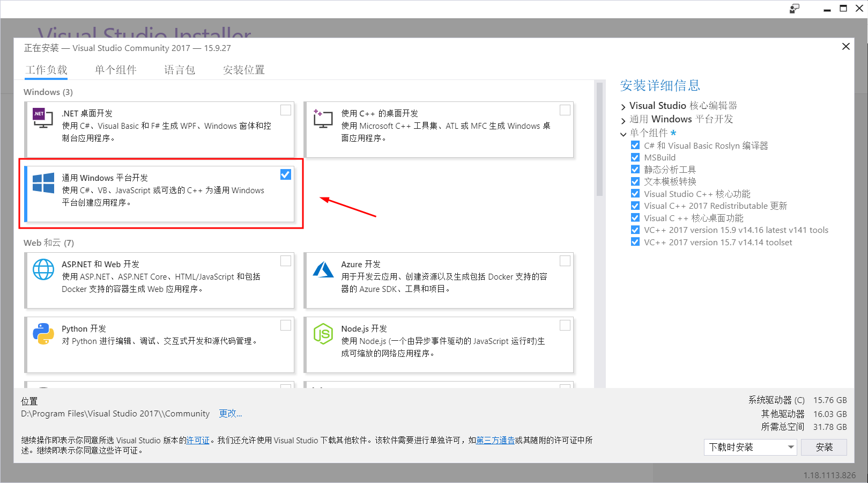Screen dimensions: 868x483
Task: Select the Azure 开发 workload card title
Action: pyautogui.click(x=361, y=264)
